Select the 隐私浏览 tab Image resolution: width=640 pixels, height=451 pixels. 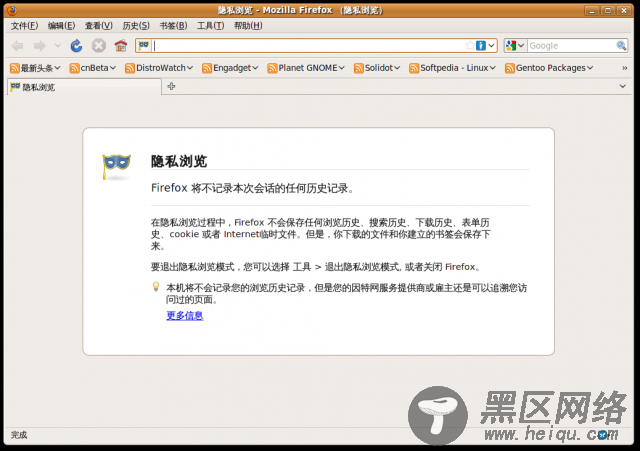[x=84, y=87]
